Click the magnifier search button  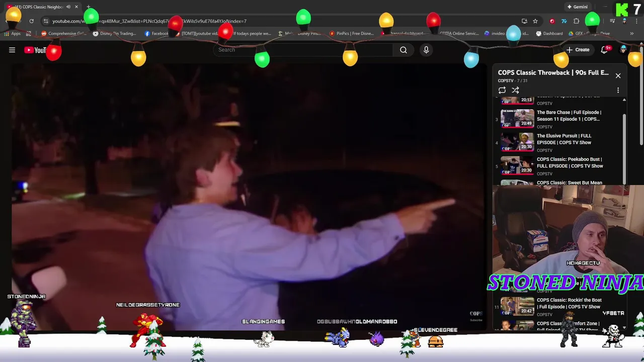click(x=404, y=50)
